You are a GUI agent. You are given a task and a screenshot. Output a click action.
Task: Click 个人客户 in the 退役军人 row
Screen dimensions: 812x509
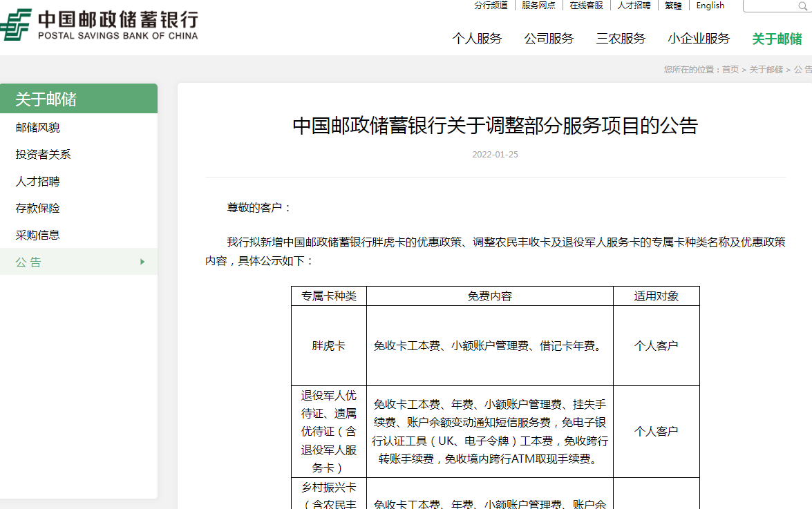tap(656, 432)
